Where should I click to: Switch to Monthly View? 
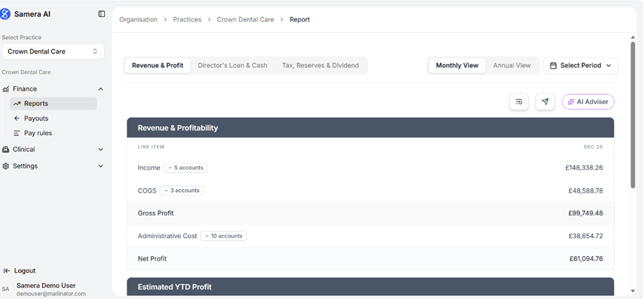coord(457,66)
